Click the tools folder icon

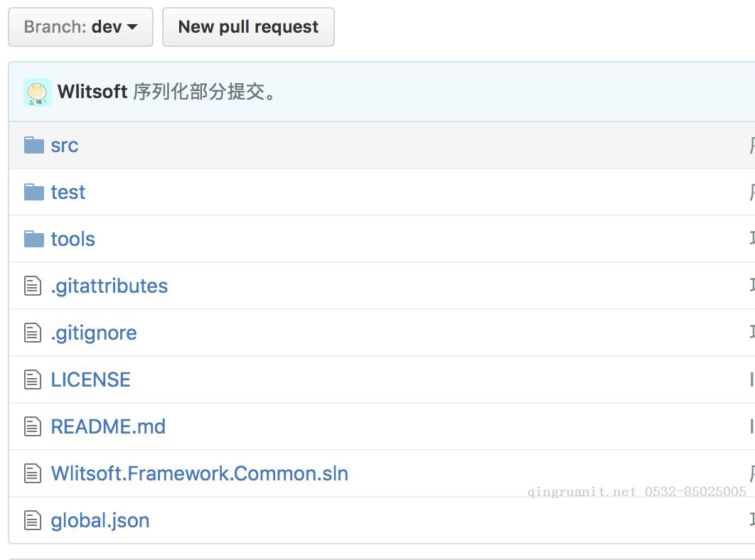coord(33,239)
